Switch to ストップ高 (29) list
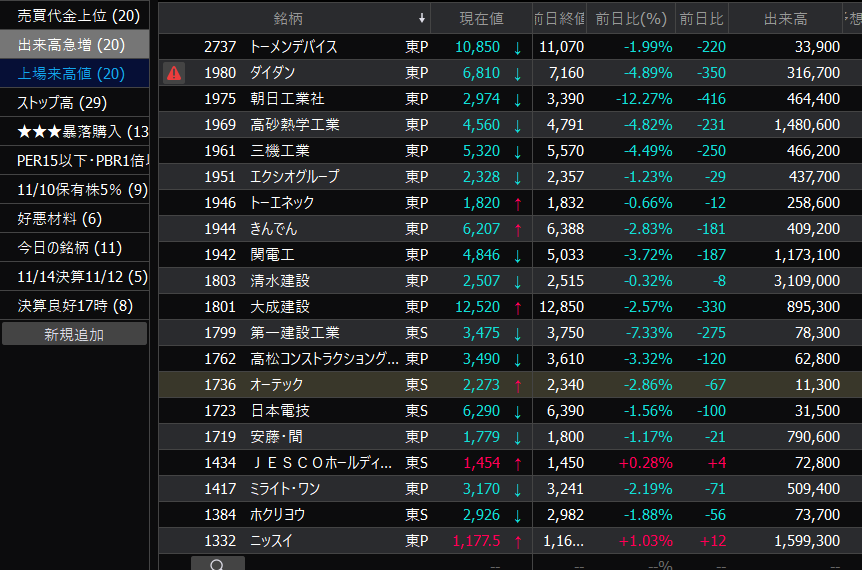862x570 pixels. (75, 102)
